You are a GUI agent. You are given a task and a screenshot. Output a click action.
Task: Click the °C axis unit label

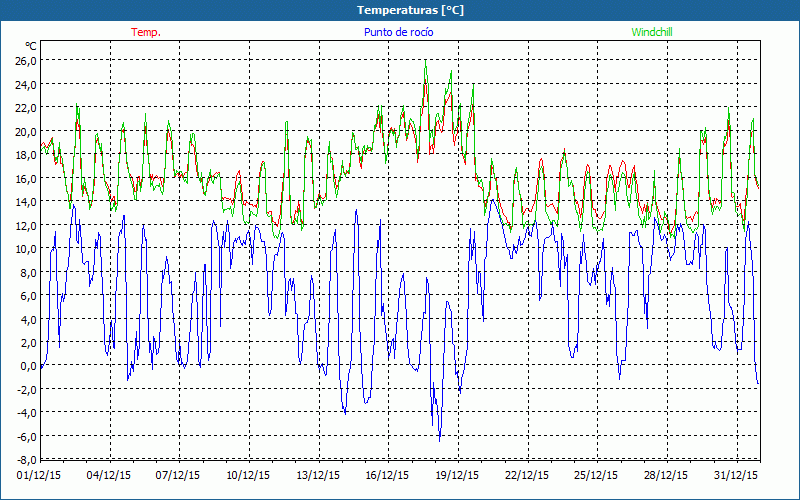pyautogui.click(x=30, y=46)
